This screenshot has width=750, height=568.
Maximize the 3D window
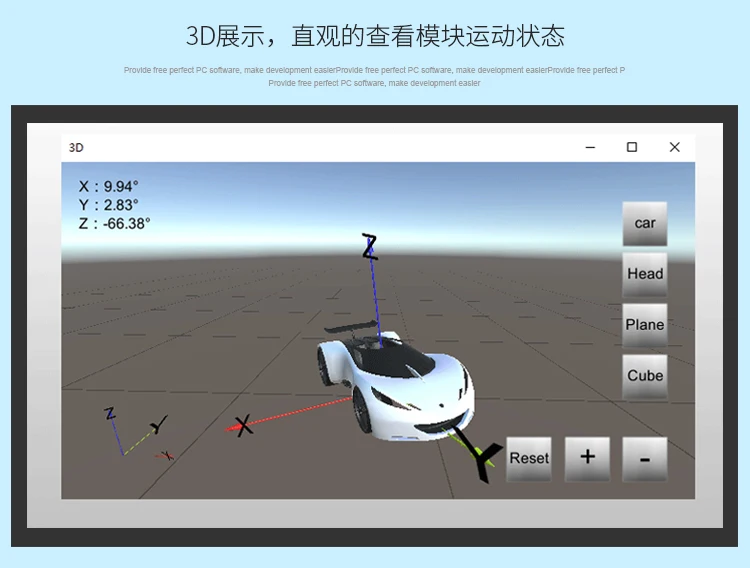(632, 147)
